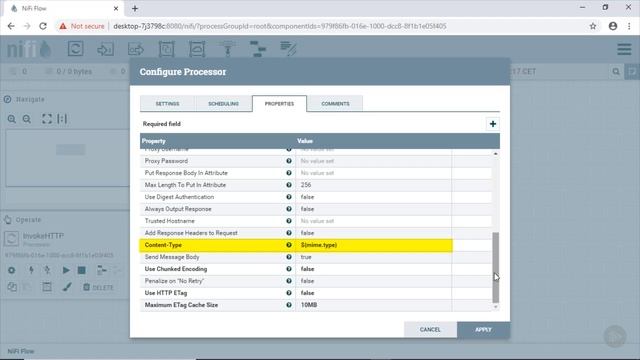
Task: Open help for Maximum ETag Cache Size
Action: (289, 305)
